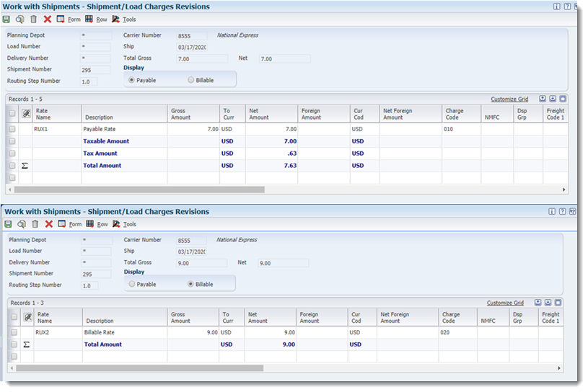Click upper grid page-up arrow icon
588x392 pixels.
543,99
